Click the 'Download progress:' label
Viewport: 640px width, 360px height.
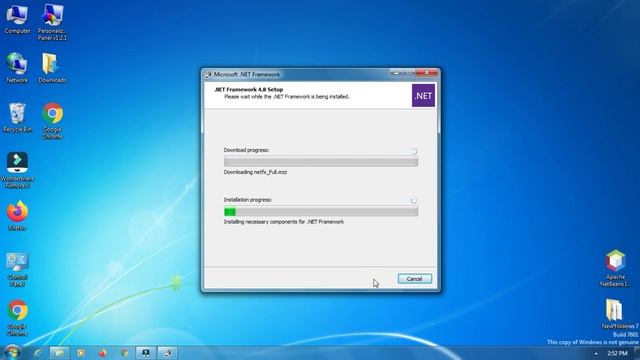(x=246, y=150)
